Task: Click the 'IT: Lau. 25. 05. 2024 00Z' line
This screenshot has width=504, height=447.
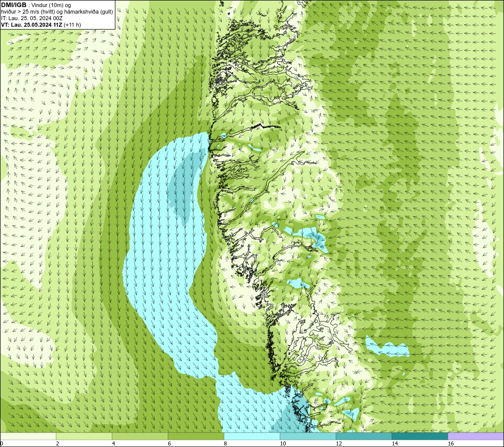Action: point(32,18)
